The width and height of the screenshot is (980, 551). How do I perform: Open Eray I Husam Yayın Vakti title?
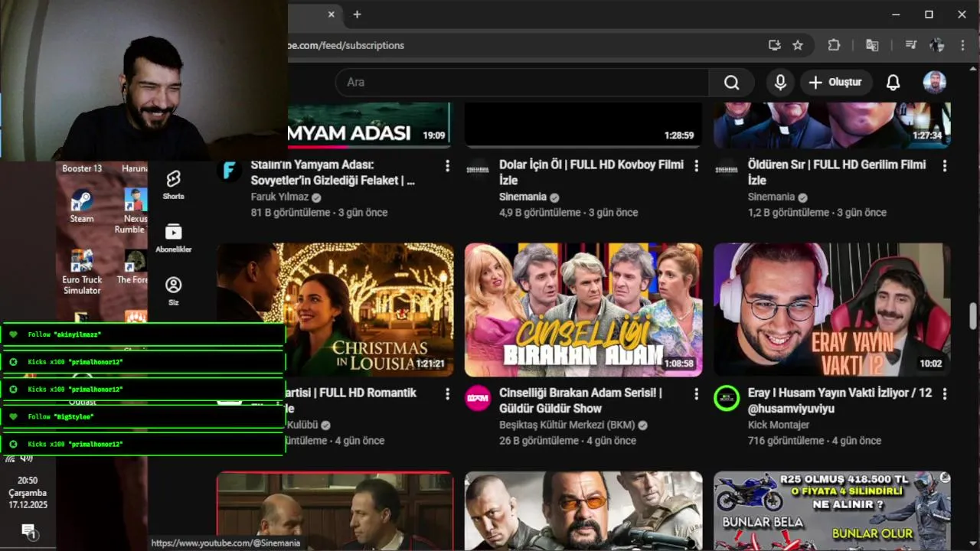pos(840,400)
